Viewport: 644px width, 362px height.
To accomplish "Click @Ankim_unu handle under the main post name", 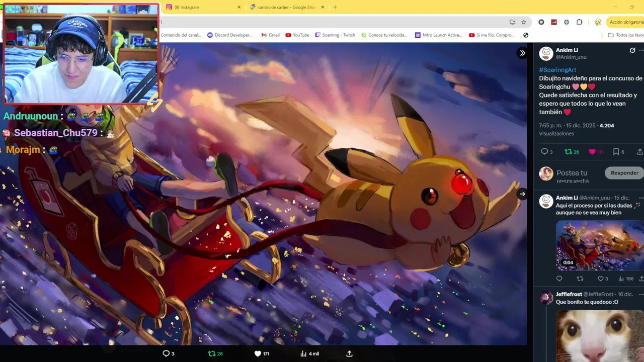I will [571, 57].
